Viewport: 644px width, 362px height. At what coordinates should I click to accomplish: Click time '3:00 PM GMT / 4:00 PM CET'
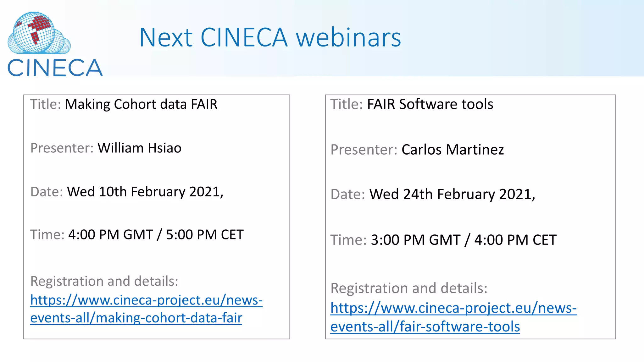click(464, 240)
